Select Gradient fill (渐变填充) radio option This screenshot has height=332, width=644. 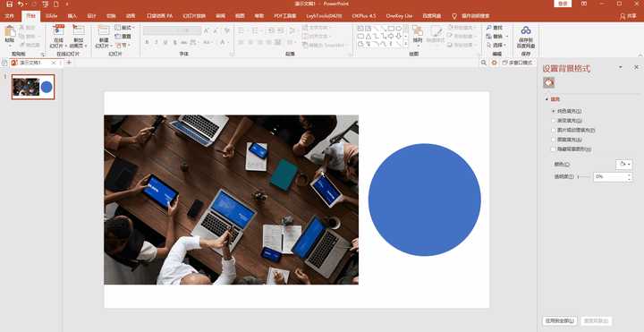554,121
